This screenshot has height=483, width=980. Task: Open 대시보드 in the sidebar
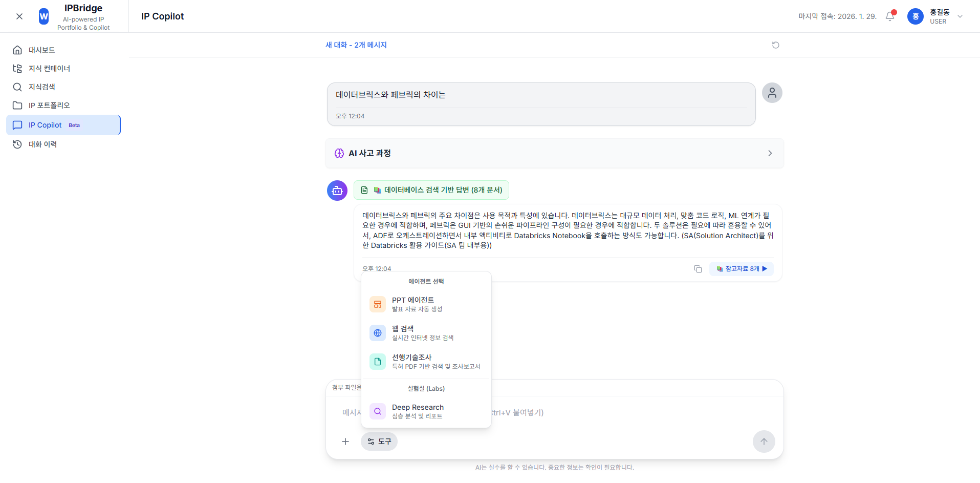point(42,50)
